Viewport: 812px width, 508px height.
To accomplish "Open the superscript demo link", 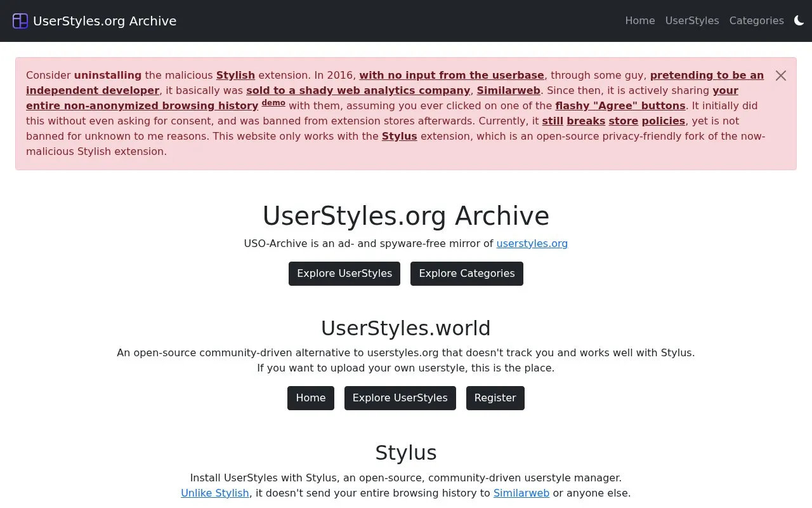I will point(273,103).
